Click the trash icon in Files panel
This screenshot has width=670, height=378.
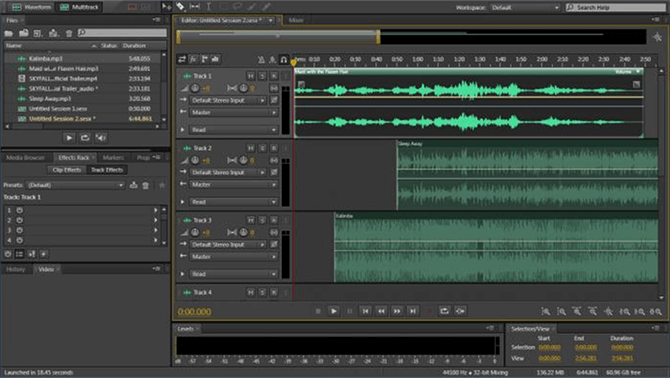pos(69,33)
